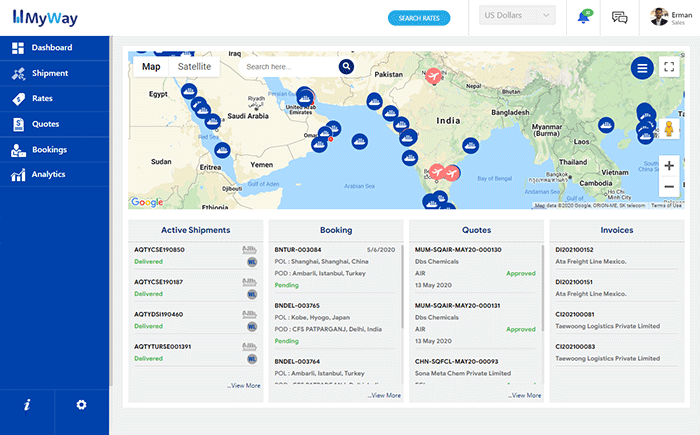Toggle map fullscreen view
This screenshot has height=435, width=700.
669,67
